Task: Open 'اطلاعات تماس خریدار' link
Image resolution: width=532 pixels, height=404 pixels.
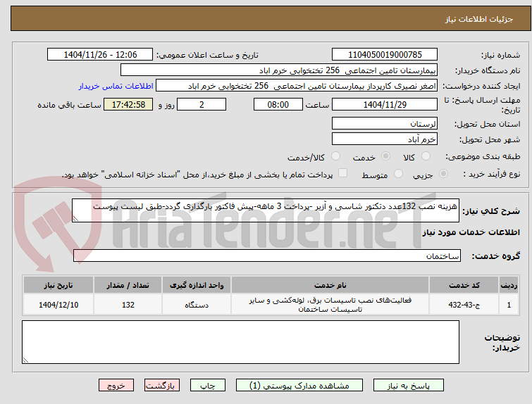Action: coord(116,86)
